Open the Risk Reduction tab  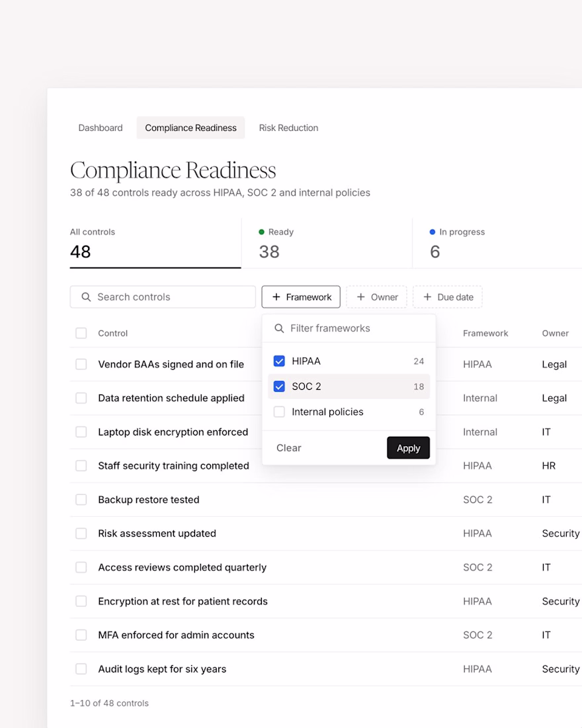pos(288,128)
